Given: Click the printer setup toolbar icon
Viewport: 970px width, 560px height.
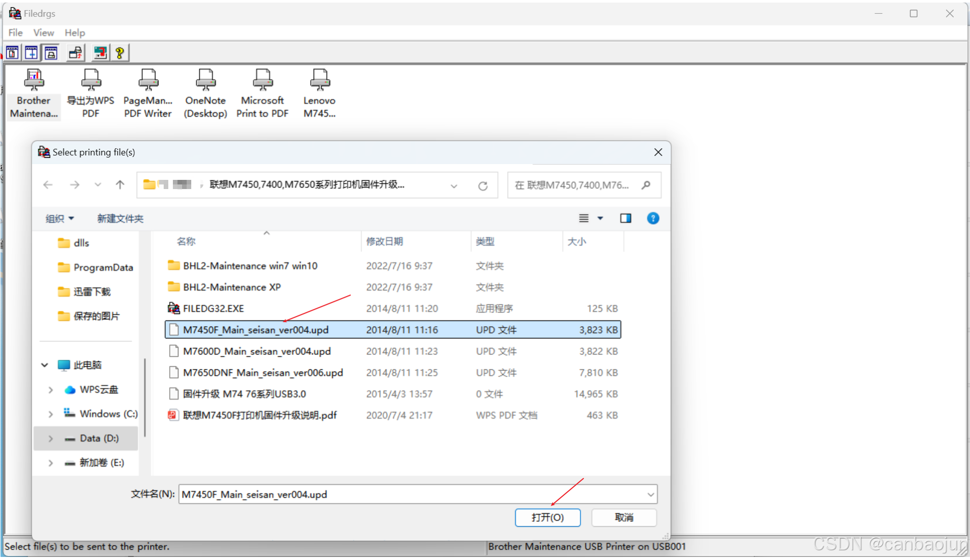Looking at the screenshot, I should click(76, 52).
